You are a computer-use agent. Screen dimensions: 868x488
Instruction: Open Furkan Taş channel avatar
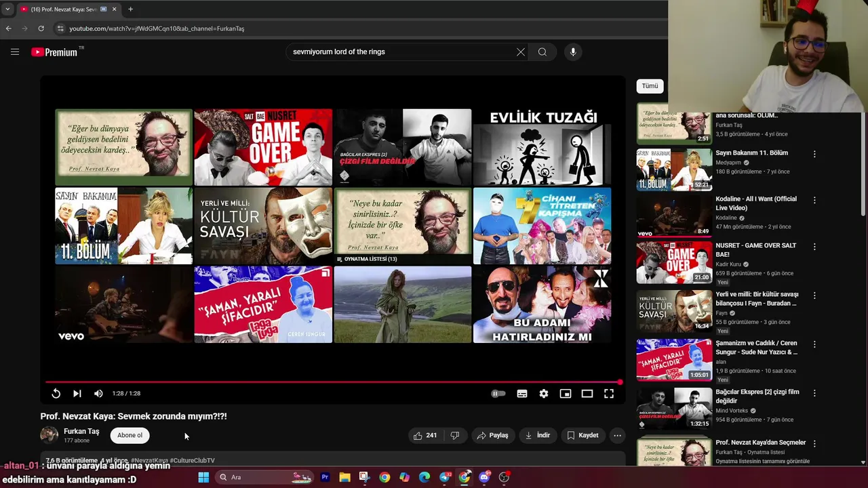coord(50,435)
